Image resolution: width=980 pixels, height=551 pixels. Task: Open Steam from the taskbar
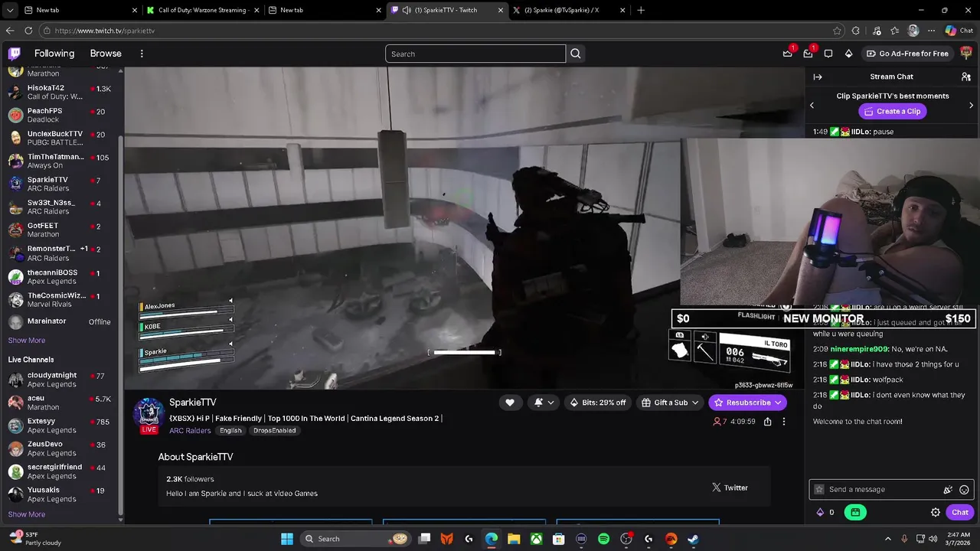pos(693,539)
